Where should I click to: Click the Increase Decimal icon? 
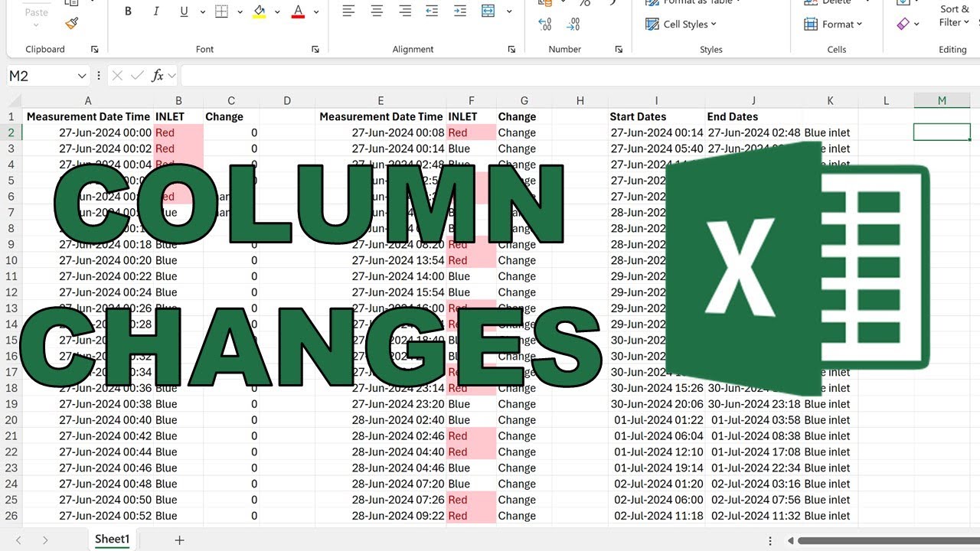[x=545, y=24]
